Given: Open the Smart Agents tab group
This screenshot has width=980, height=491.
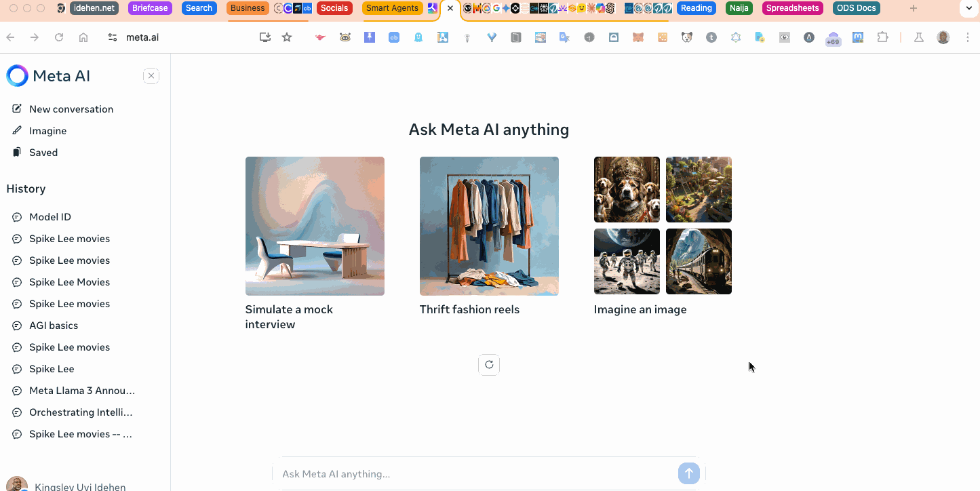Looking at the screenshot, I should click(x=393, y=8).
